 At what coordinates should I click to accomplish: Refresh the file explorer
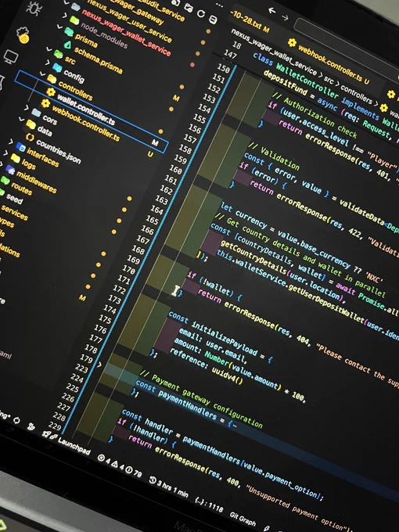201,13
